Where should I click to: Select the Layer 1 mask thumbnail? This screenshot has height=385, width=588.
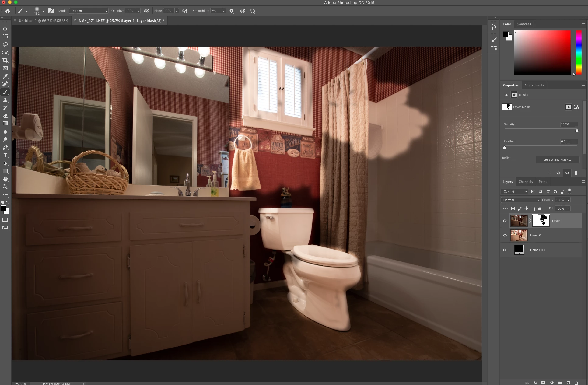click(541, 221)
